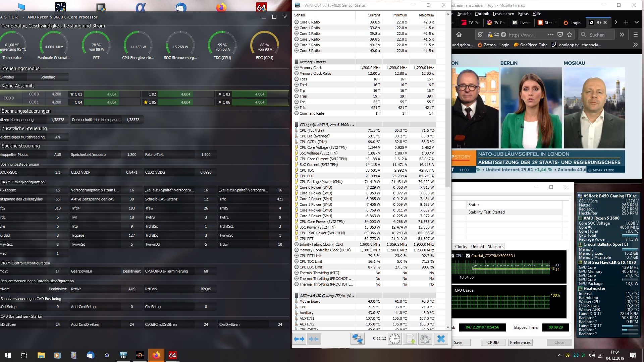
Task: Mute the playing Firefox tab speaker
Action: click(x=599, y=22)
